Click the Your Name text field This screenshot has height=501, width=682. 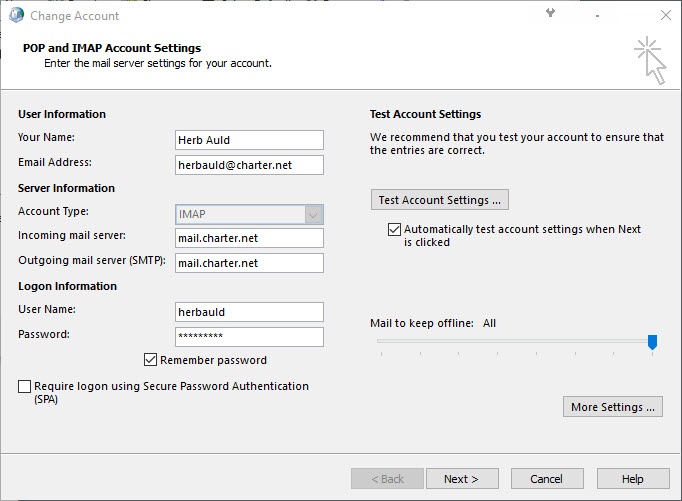pos(249,140)
